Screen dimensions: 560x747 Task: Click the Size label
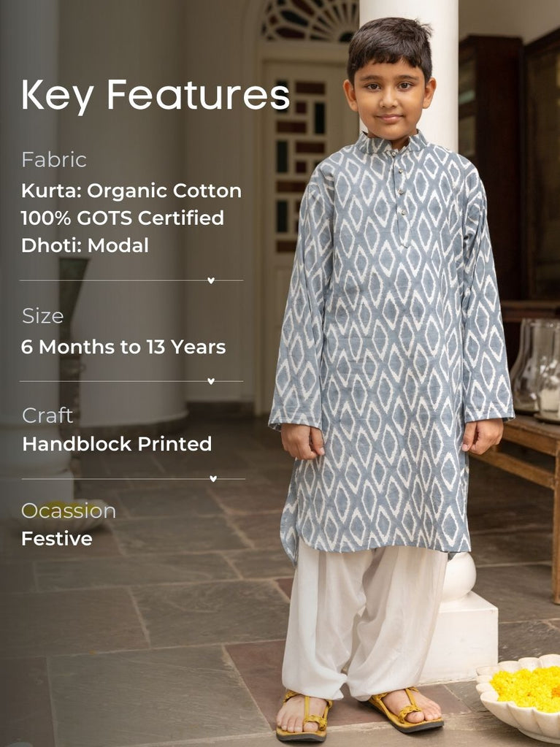(43, 316)
